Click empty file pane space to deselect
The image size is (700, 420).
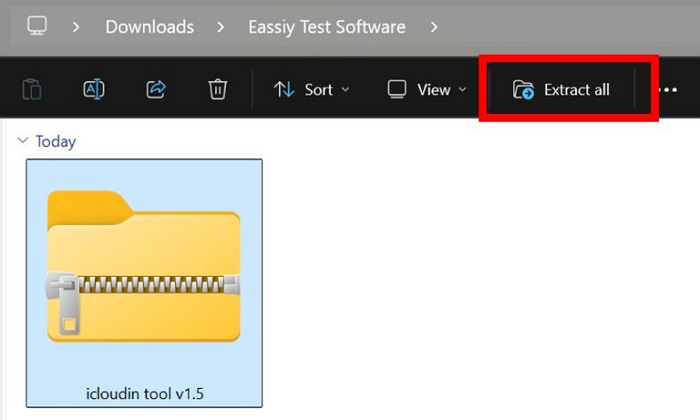480,280
